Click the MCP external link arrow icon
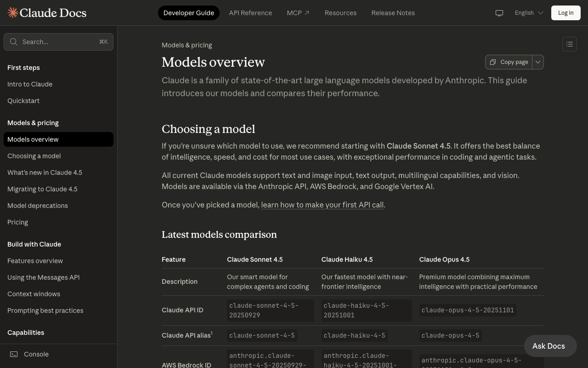Viewport: 588px width, 368px height. pos(307,13)
